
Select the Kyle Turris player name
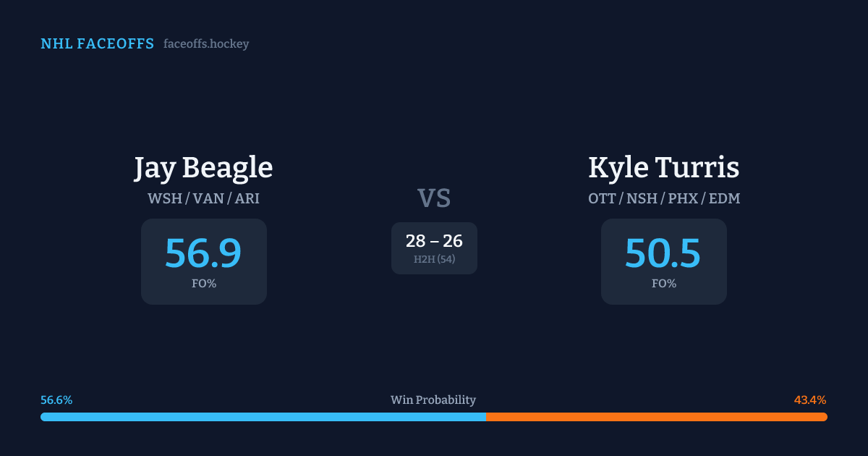663,168
